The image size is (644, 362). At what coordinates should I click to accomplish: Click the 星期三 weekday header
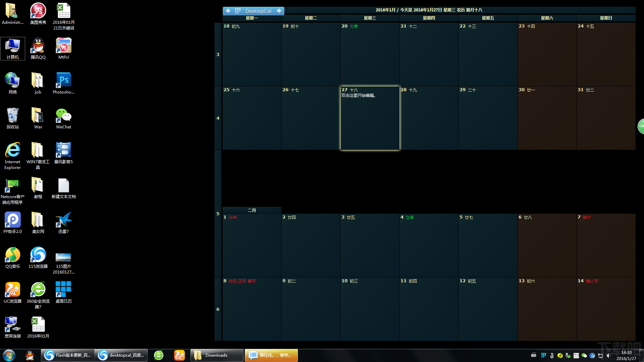[370, 18]
